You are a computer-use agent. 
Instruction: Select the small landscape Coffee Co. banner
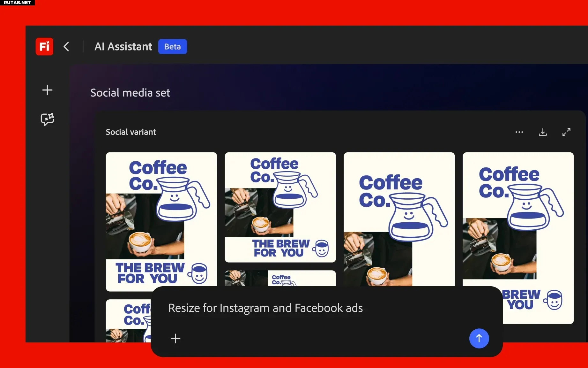[280, 278]
